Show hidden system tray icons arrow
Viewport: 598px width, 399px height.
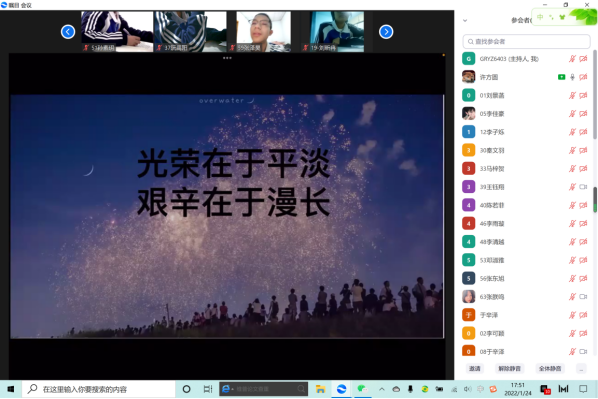tap(382, 389)
